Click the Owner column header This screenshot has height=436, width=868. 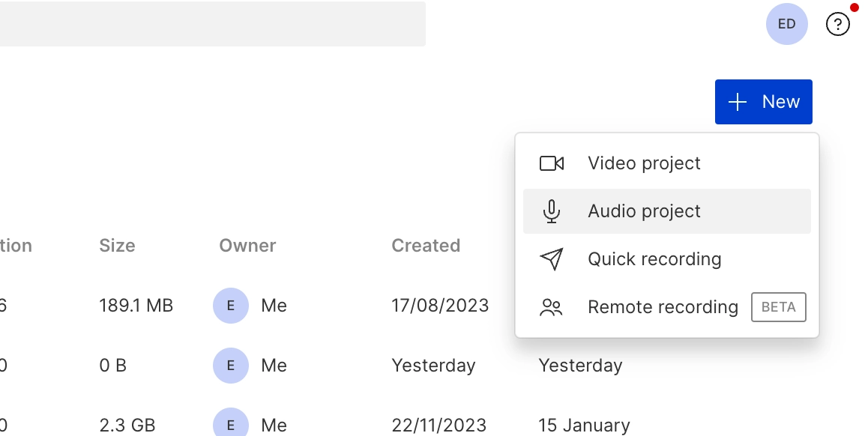(247, 245)
